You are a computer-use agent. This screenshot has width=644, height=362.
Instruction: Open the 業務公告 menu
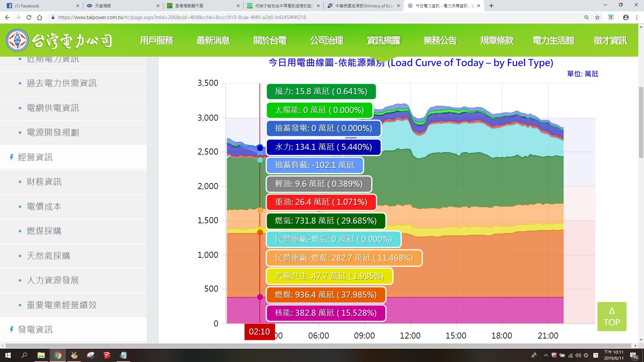440,41
